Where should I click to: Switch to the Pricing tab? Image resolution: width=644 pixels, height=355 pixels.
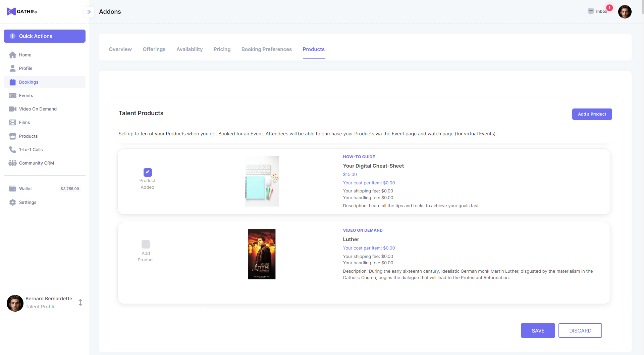[222, 49]
